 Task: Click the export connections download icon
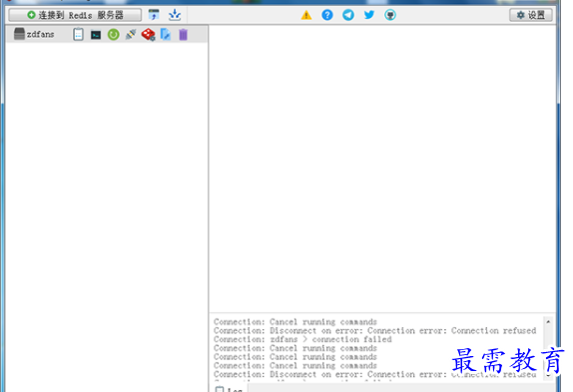pos(175,15)
